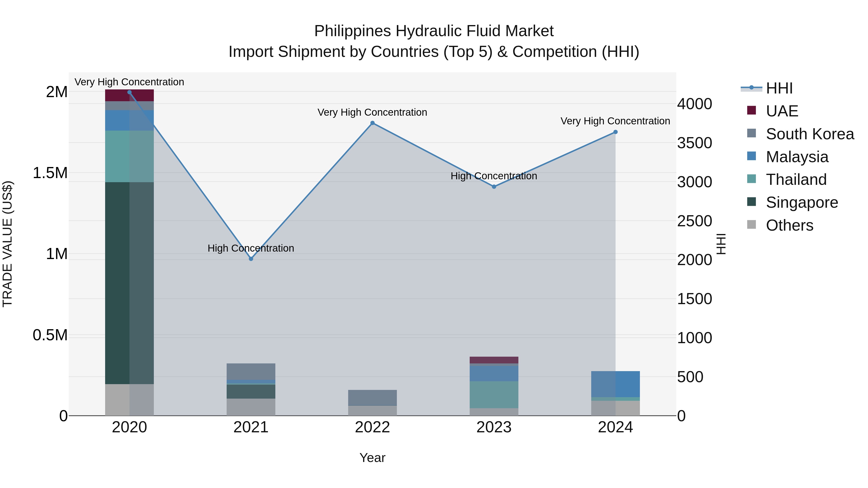Click the '4000' right axis tick label
868x488 pixels.
[695, 104]
